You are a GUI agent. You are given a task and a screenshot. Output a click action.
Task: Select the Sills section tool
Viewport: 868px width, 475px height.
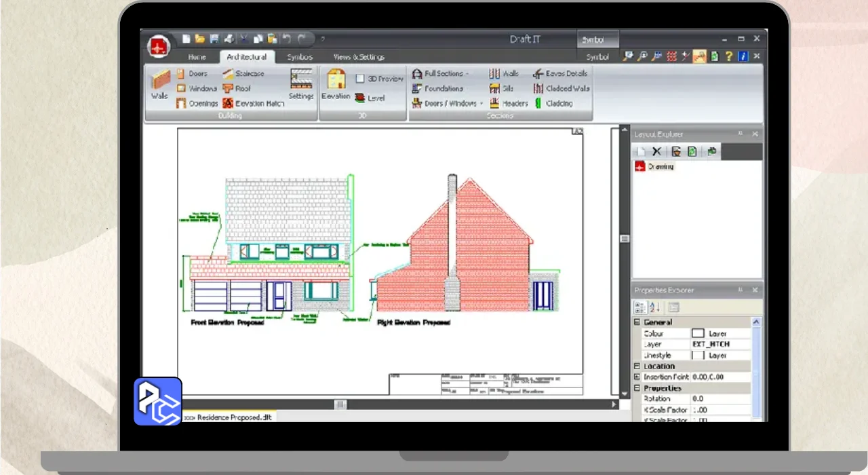tap(501, 88)
